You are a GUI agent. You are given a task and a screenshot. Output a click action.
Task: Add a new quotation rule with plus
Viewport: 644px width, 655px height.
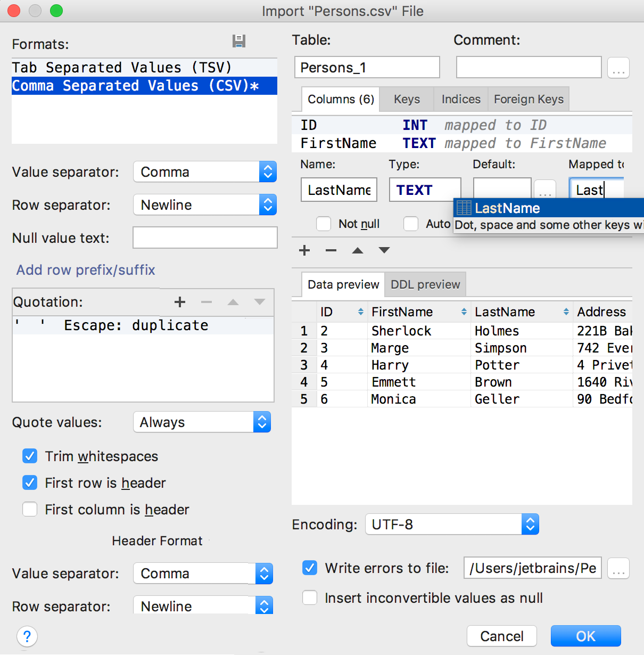(180, 302)
